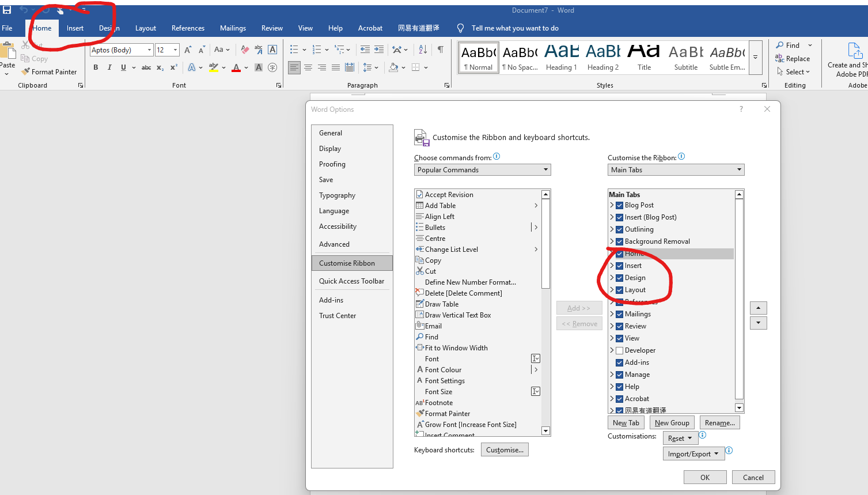Open the Choose commands from dropdown
Image resolution: width=868 pixels, height=495 pixels.
[483, 170]
